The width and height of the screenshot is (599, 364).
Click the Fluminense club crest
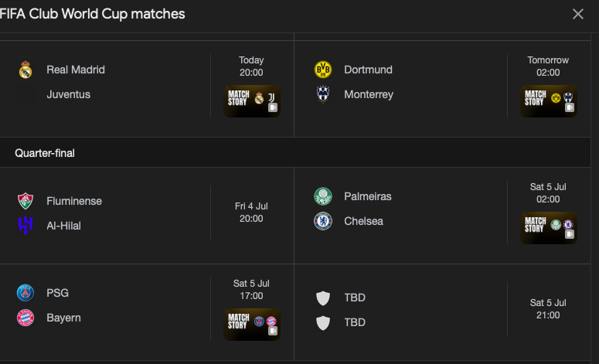click(x=26, y=201)
